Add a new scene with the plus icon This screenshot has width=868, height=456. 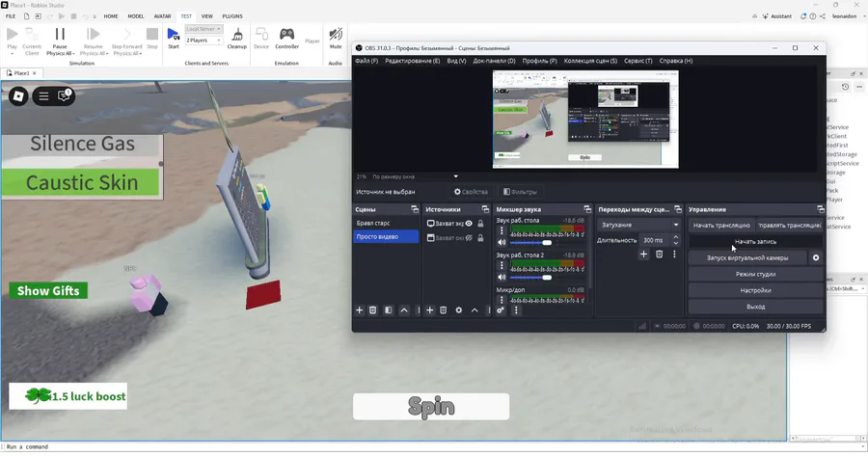359,310
